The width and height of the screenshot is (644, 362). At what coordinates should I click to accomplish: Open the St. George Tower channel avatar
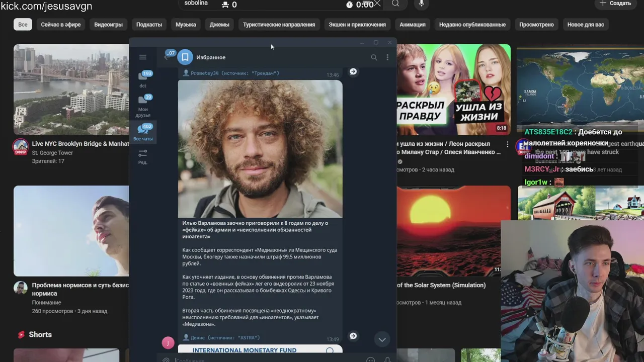click(x=21, y=147)
